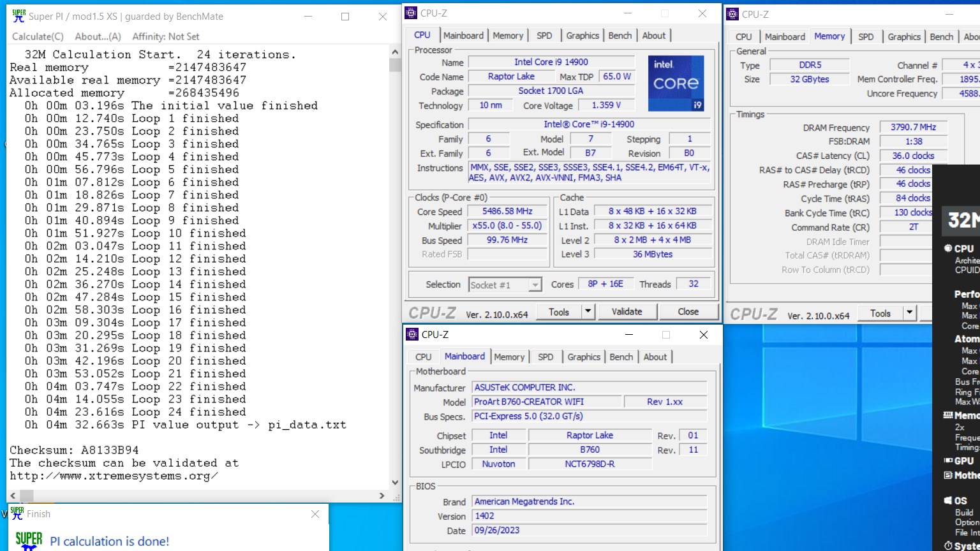Select the Memory tab in the Mainboard window
The width and height of the screenshot is (980, 551).
(x=509, y=357)
